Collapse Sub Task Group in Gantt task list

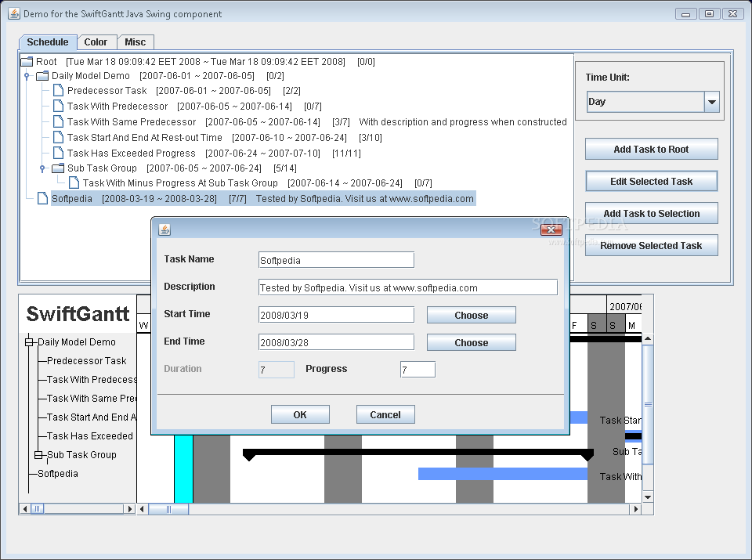click(x=39, y=454)
